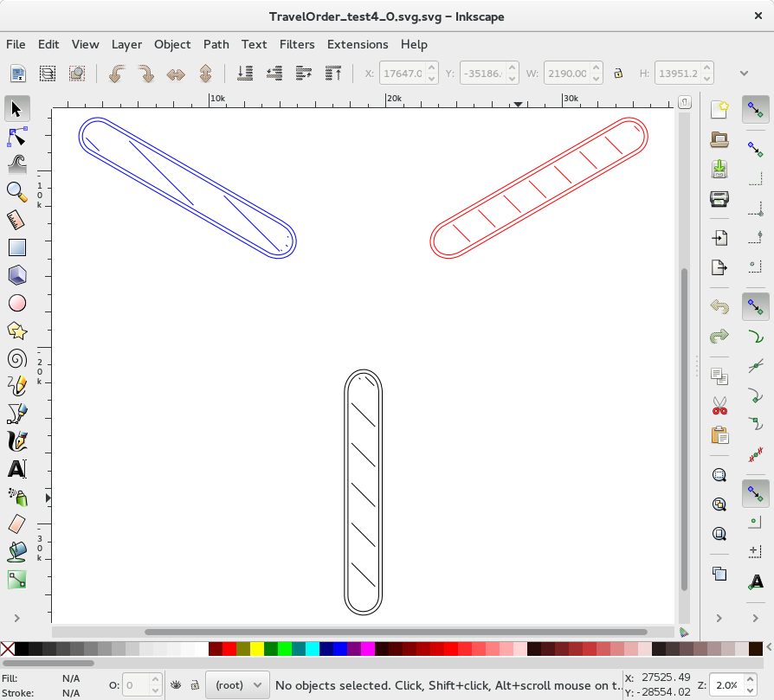Click the Save document icon
774x700 pixels.
[x=719, y=169]
